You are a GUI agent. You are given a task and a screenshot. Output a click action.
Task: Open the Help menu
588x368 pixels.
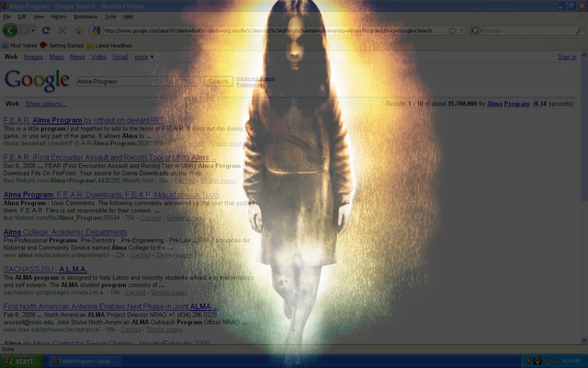click(129, 17)
